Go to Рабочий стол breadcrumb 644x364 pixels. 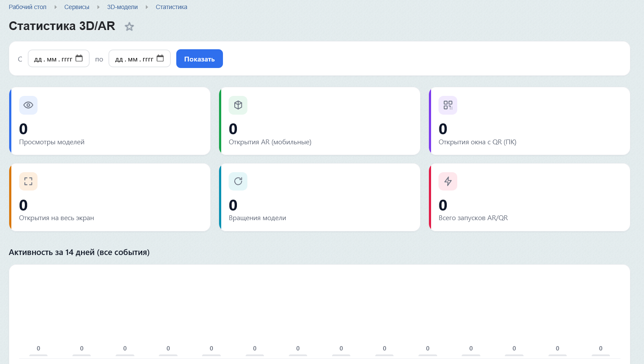(27, 7)
